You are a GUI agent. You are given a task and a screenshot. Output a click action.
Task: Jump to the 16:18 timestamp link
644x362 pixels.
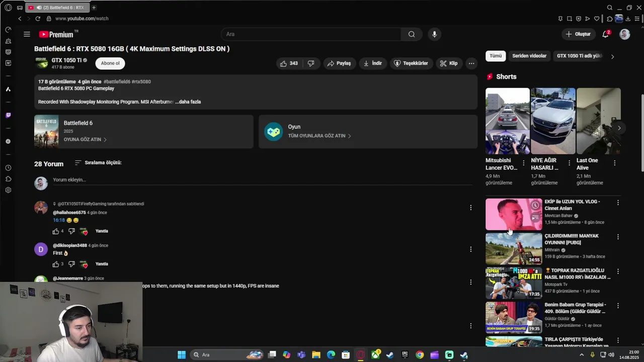[59, 220]
